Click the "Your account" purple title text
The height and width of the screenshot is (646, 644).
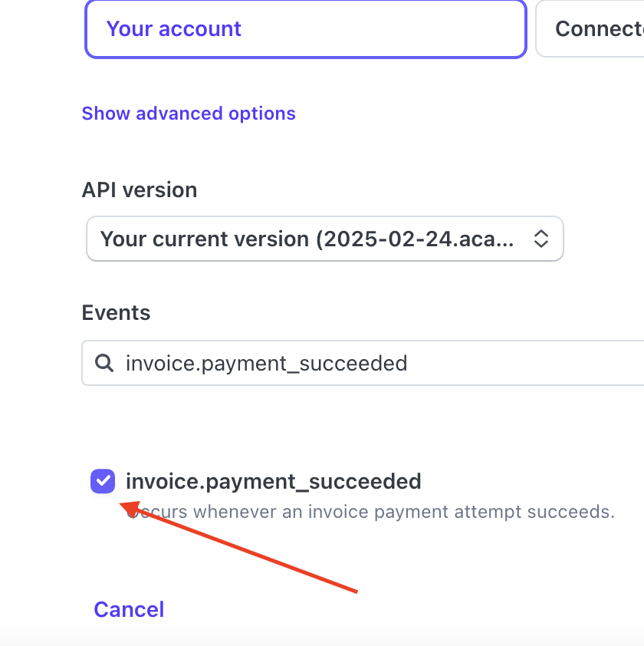click(x=174, y=29)
